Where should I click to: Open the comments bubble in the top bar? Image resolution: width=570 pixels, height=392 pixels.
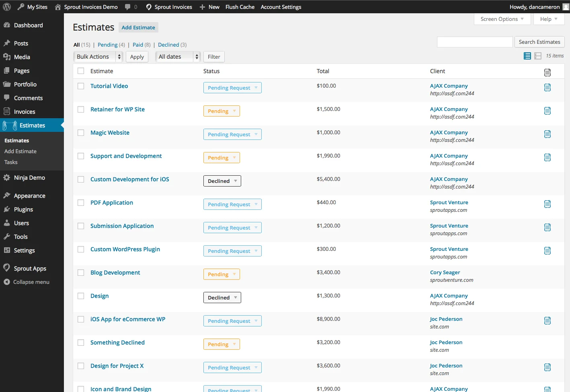128,6
